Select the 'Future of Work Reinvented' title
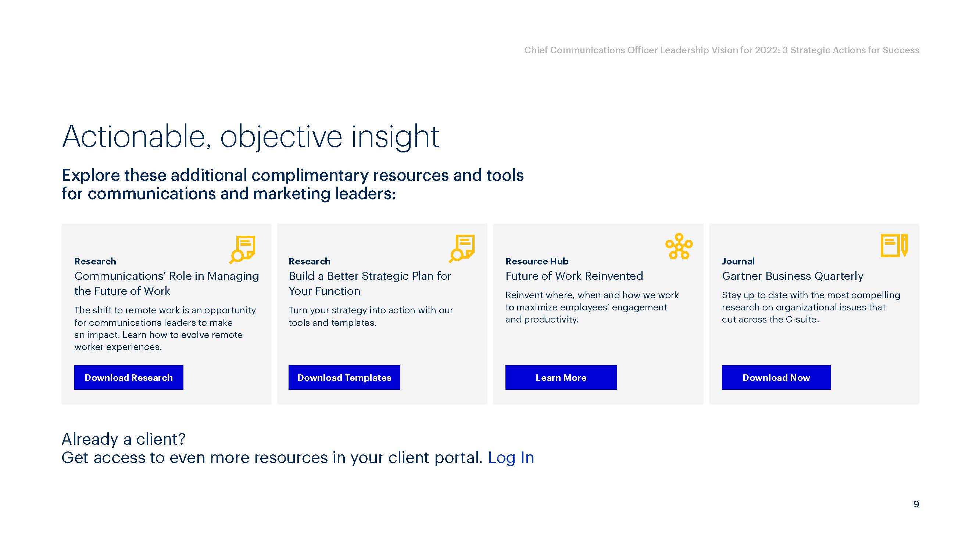This screenshot has height=551, width=980. click(x=574, y=276)
